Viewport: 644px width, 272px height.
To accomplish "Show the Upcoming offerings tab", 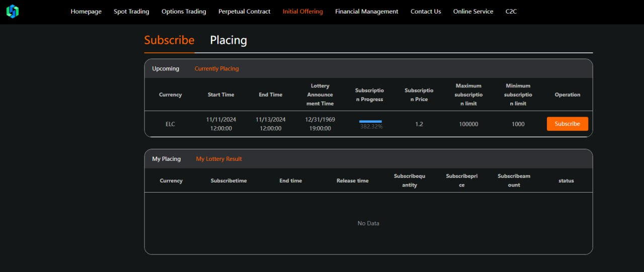I will pos(166,68).
